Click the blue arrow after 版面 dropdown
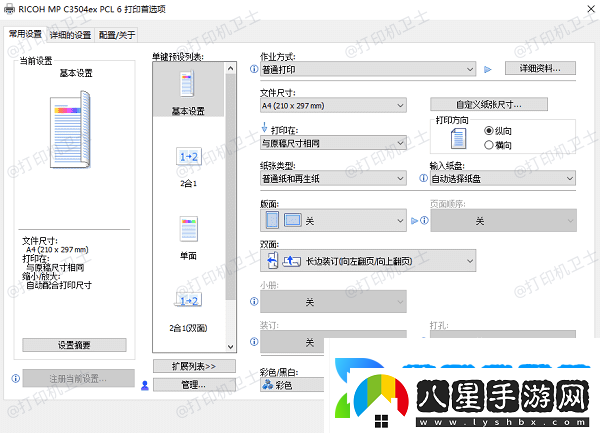This screenshot has width=600, height=433. (x=414, y=221)
